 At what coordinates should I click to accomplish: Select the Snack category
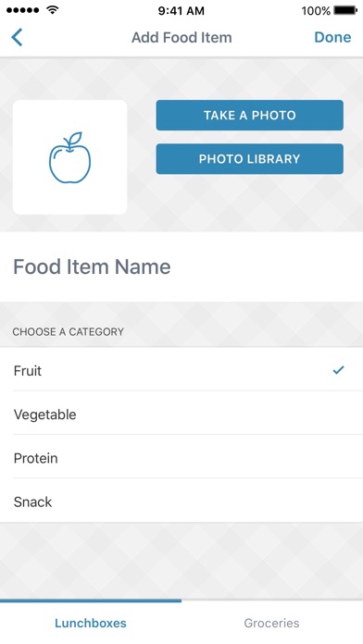(181, 501)
